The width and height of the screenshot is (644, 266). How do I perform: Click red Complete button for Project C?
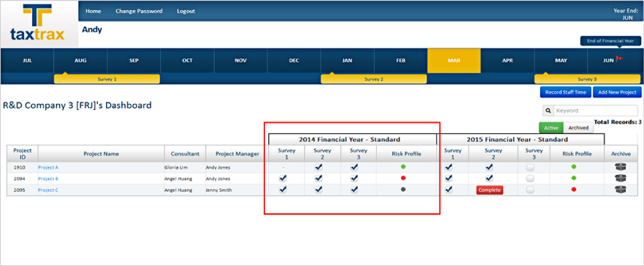(x=490, y=190)
